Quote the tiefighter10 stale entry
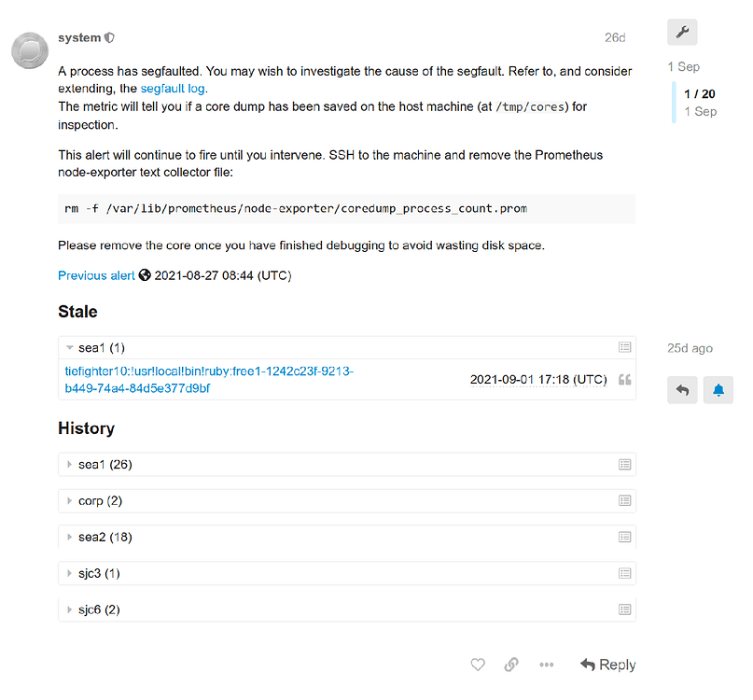Viewport: 753px width, 700px height. point(625,380)
